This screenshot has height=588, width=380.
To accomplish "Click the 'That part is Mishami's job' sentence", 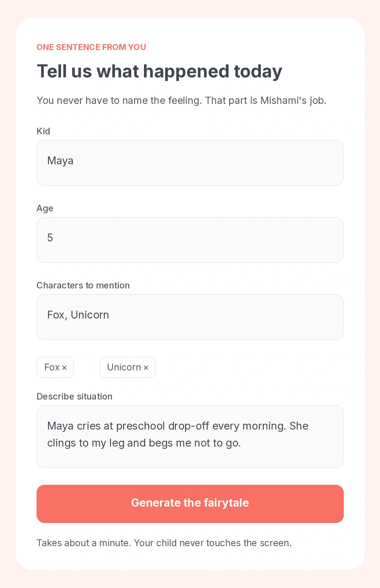I will 266,101.
